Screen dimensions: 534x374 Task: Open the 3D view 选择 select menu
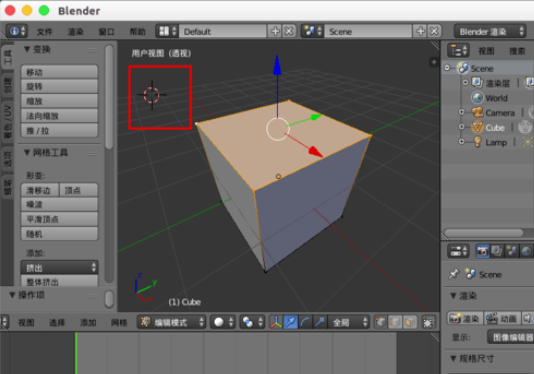coord(57,322)
